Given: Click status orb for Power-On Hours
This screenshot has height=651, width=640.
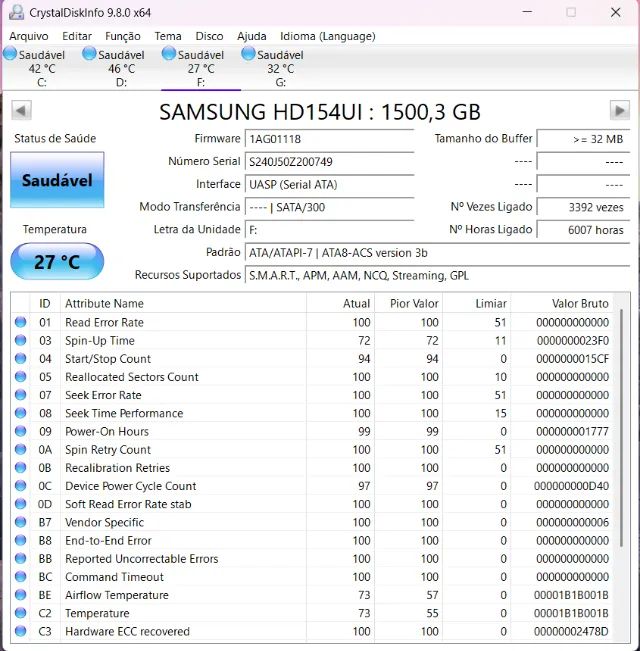Looking at the screenshot, I should tap(20, 431).
